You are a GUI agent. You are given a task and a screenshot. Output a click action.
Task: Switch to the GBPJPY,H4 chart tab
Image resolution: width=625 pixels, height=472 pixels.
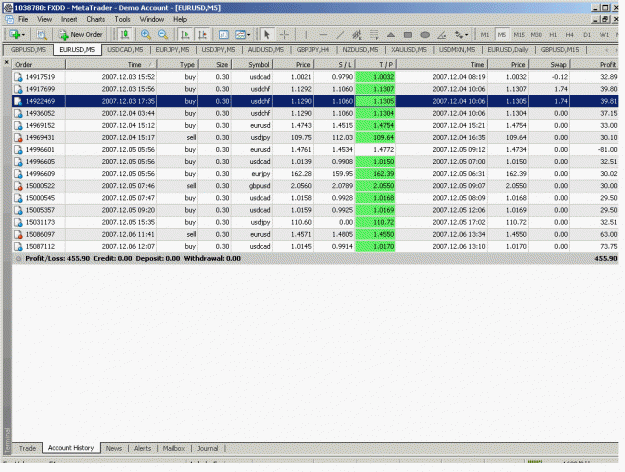[x=313, y=49]
